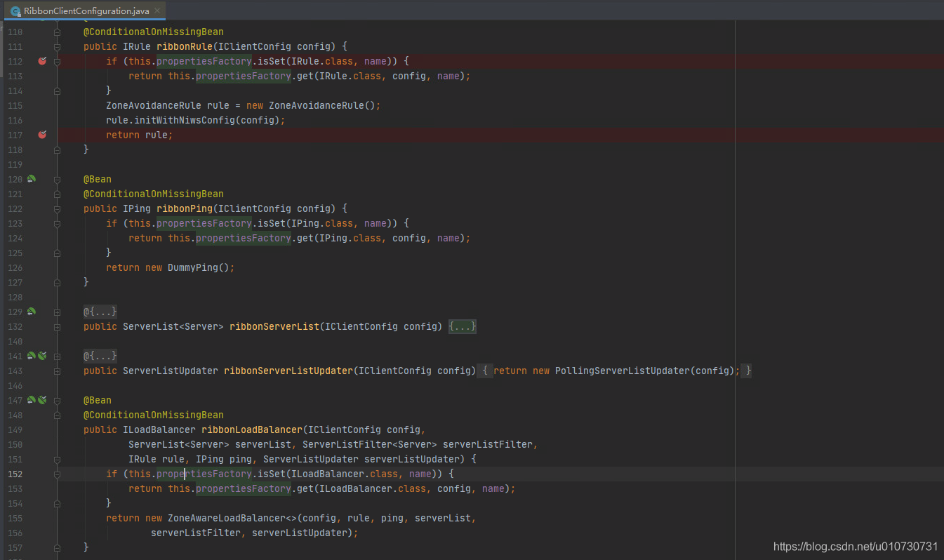944x560 pixels.
Task: Remove the breakpoint on line 112
Action: point(42,61)
